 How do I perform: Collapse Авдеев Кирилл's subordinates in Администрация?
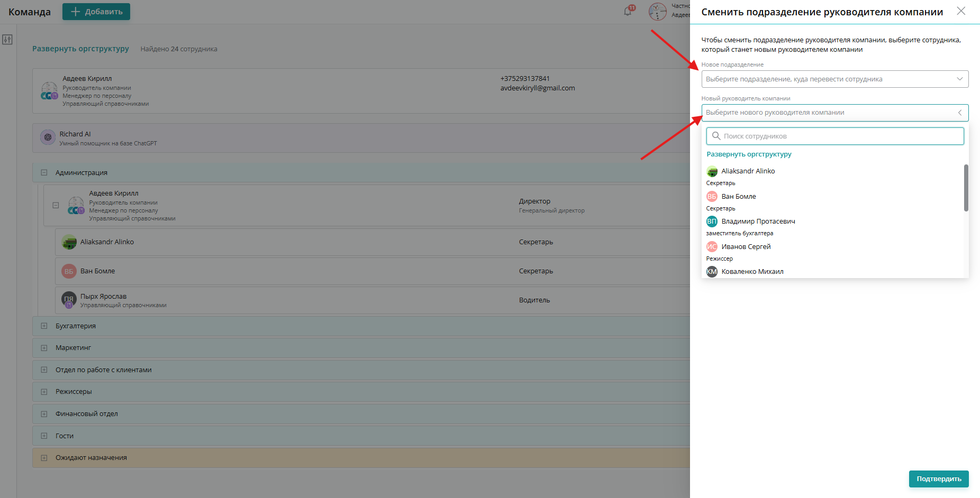coord(56,205)
